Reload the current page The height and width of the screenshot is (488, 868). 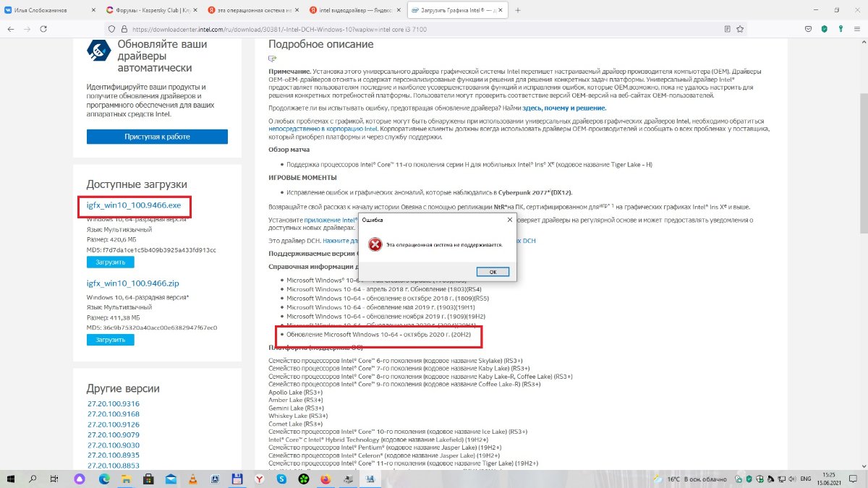click(44, 29)
